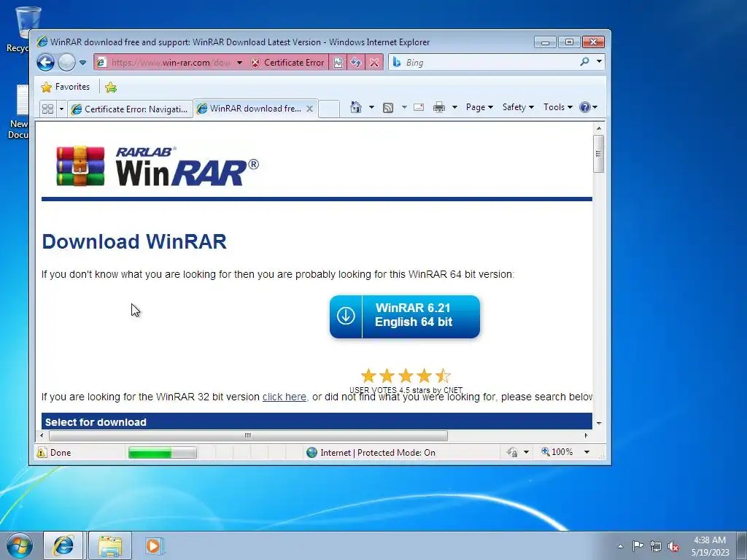This screenshot has width=747, height=560.
Task: Open the Page menu
Action: [479, 107]
